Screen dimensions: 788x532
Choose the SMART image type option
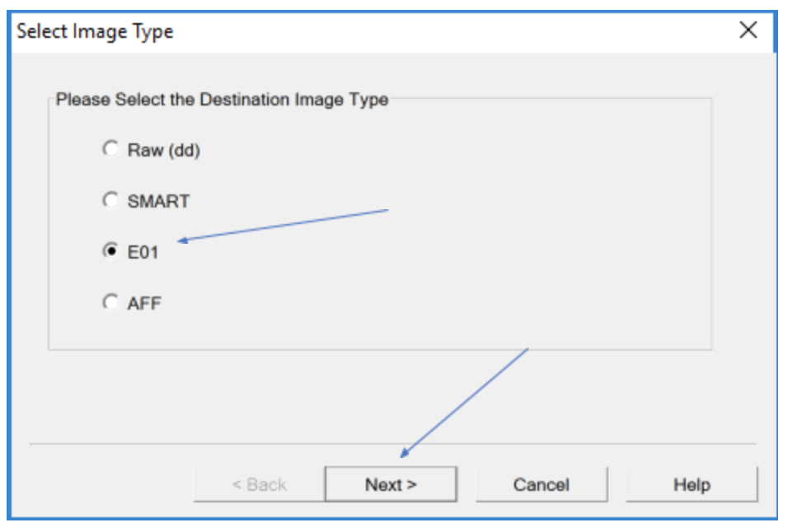pos(110,201)
